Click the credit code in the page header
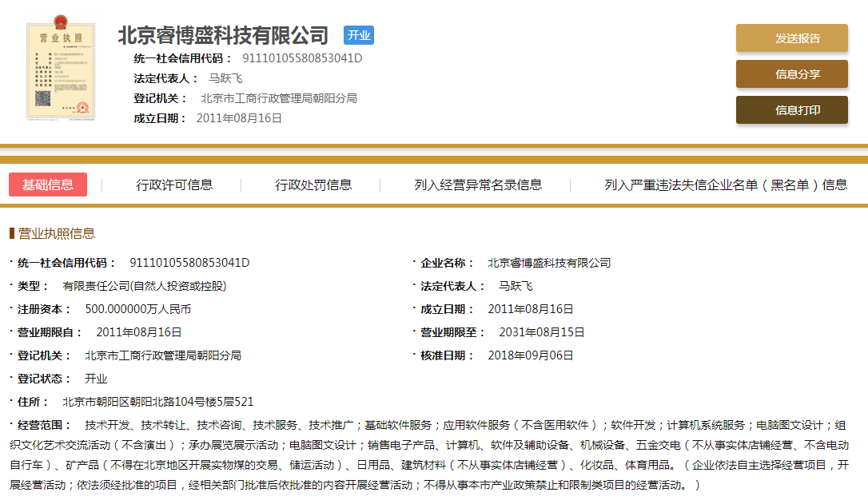The width and height of the screenshot is (868, 504). point(302,58)
